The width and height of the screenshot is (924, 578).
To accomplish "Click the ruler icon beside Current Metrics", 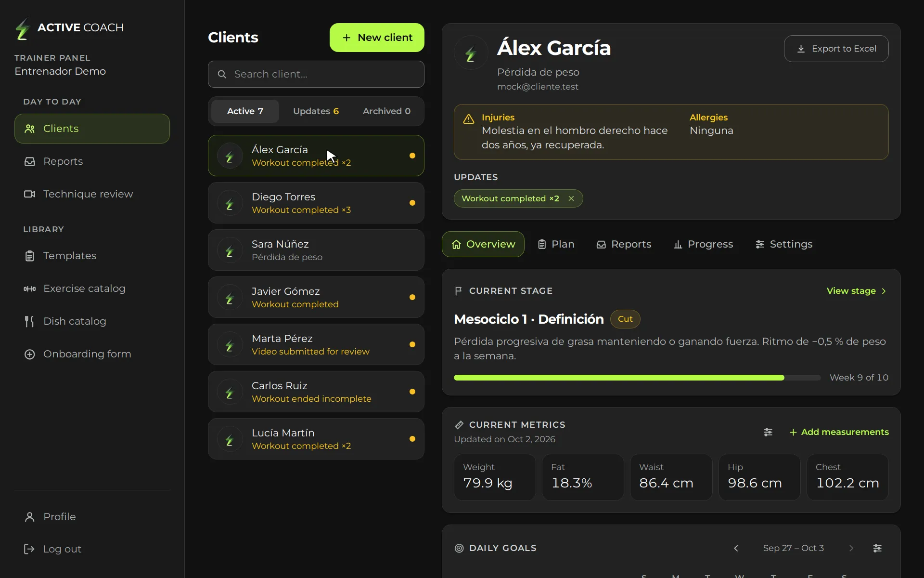I will coord(459,425).
